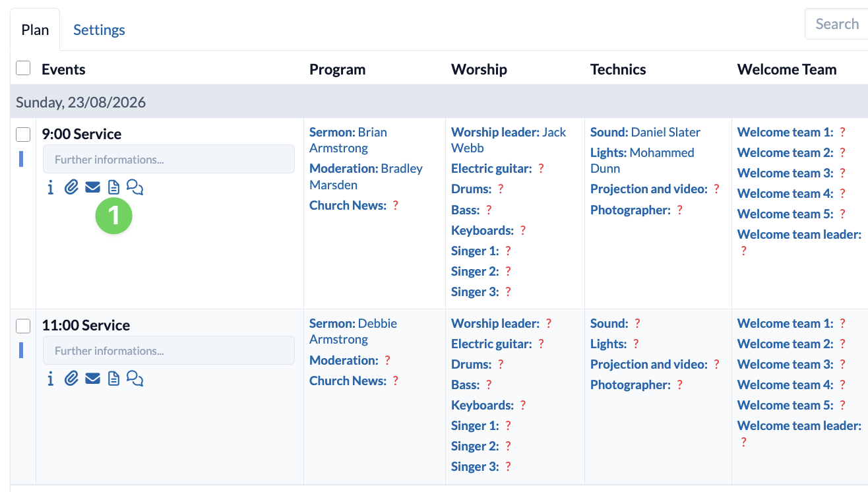Screen dimensions: 868x492
Task: Click the Welcome Team column header
Action: point(787,69)
